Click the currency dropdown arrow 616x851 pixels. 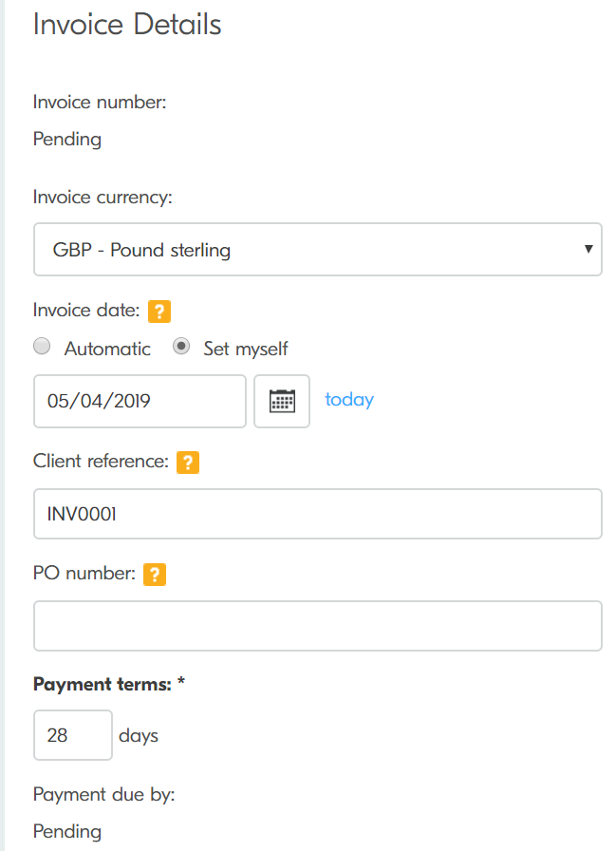point(588,250)
